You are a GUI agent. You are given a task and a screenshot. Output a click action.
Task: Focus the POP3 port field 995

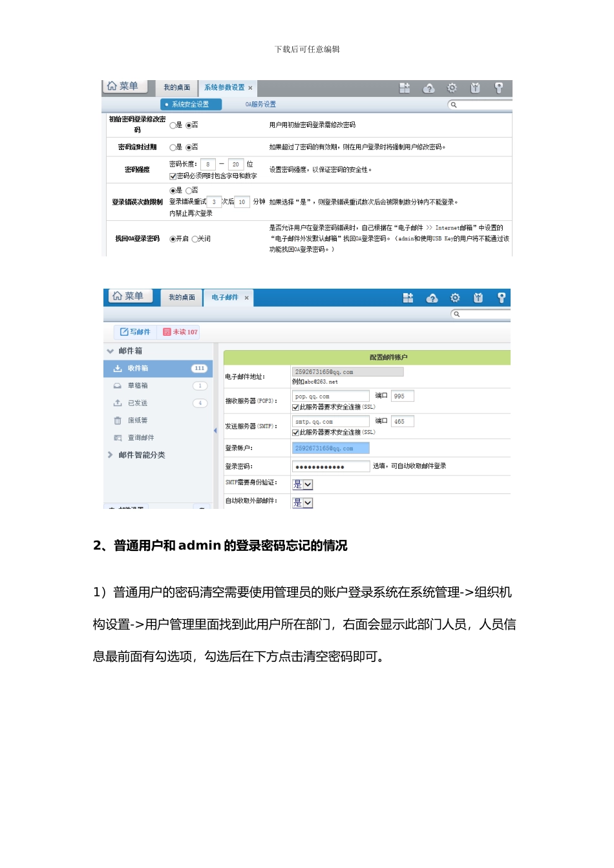point(403,396)
